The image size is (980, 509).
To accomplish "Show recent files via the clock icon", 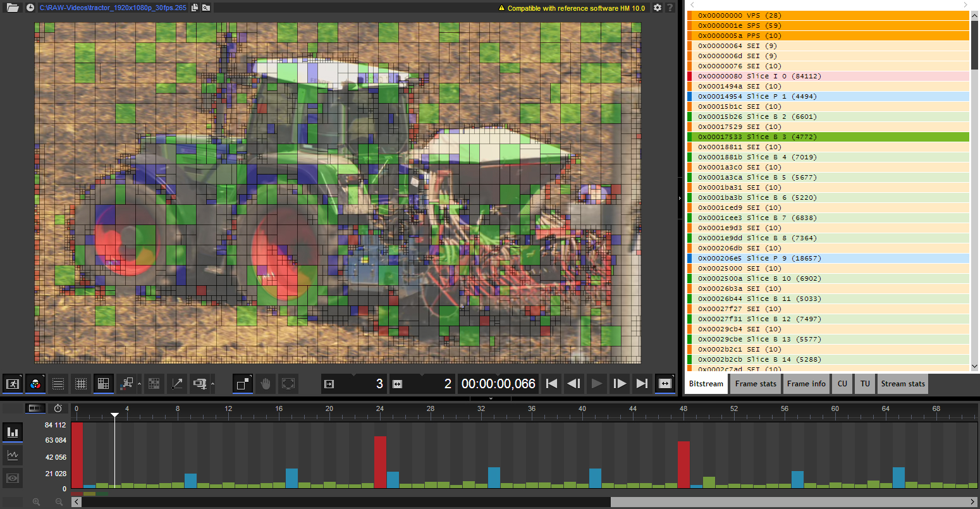I will (x=30, y=8).
